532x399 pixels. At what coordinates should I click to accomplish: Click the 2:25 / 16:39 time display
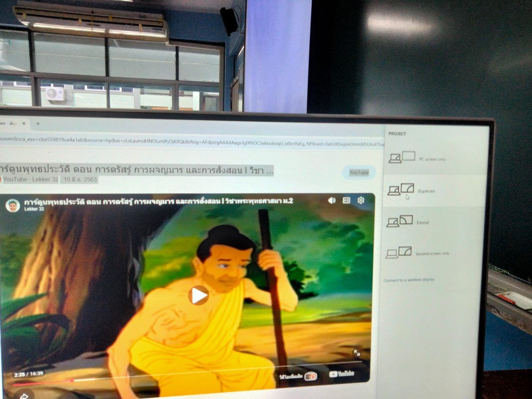point(28,374)
